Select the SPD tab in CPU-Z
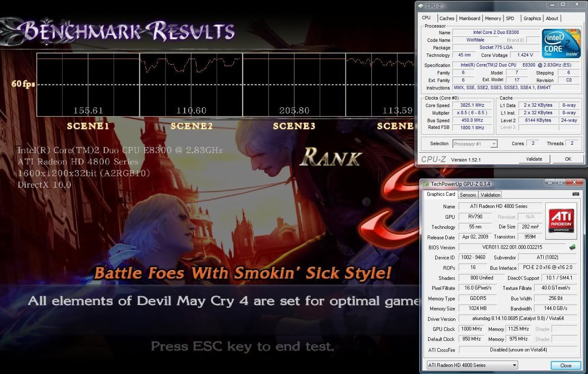Screen dimensions: 588x374 [x=510, y=18]
